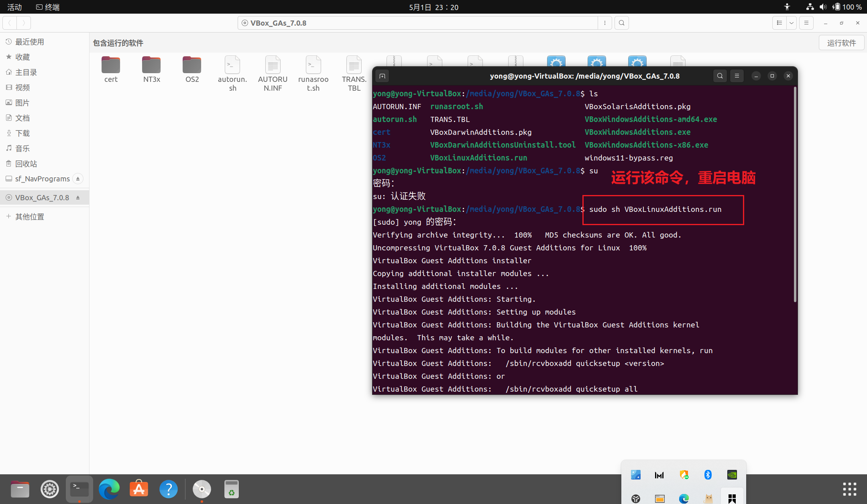The height and width of the screenshot is (504, 867).
Task: Open new tab in terminal window
Action: (382, 76)
